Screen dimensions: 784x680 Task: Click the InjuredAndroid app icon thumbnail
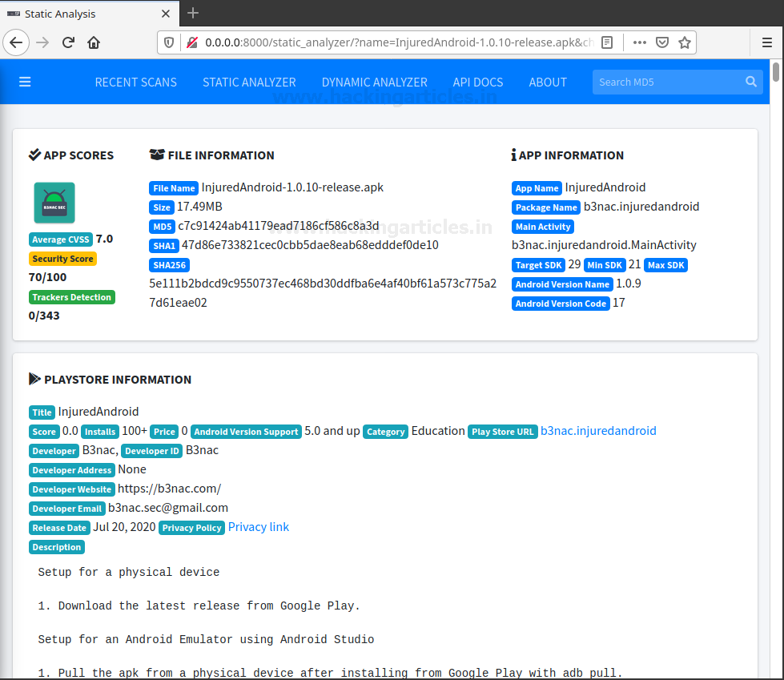pos(54,203)
